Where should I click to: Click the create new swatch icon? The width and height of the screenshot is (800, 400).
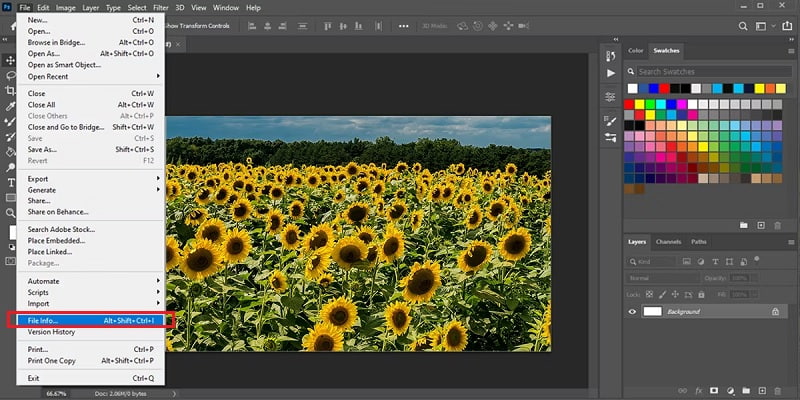[761, 225]
